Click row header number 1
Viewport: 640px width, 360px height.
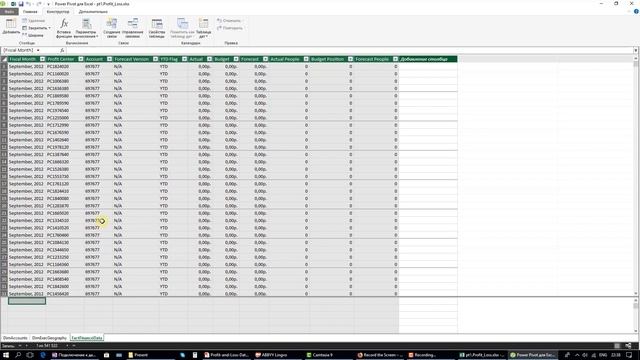4,67
